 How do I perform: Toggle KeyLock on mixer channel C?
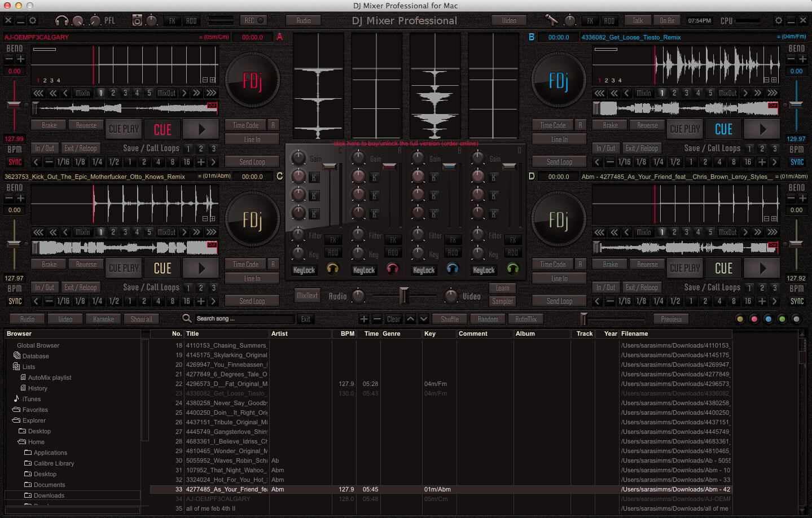click(304, 270)
